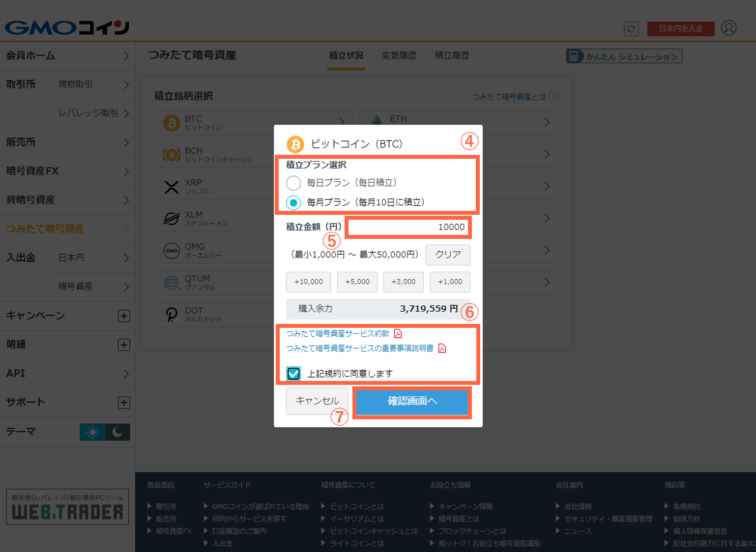Image resolution: width=756 pixels, height=552 pixels.
Task: Click 日本円を入金 button
Action: point(681,29)
